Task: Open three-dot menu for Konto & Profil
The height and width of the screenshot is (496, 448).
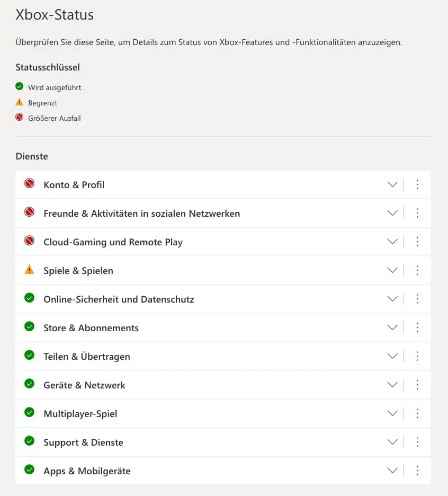Action: [417, 184]
